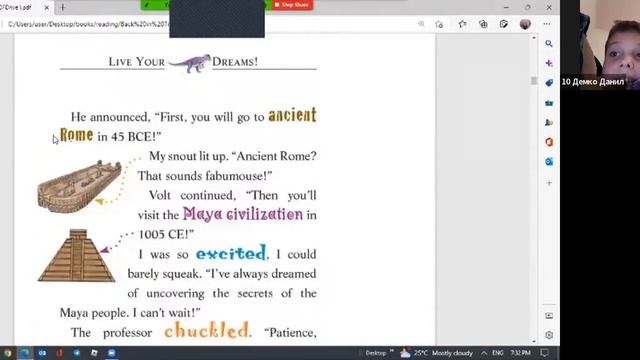Screen dimensions: 640x360
Task: Open the red Office icon in taskbar
Action: tap(60, 353)
